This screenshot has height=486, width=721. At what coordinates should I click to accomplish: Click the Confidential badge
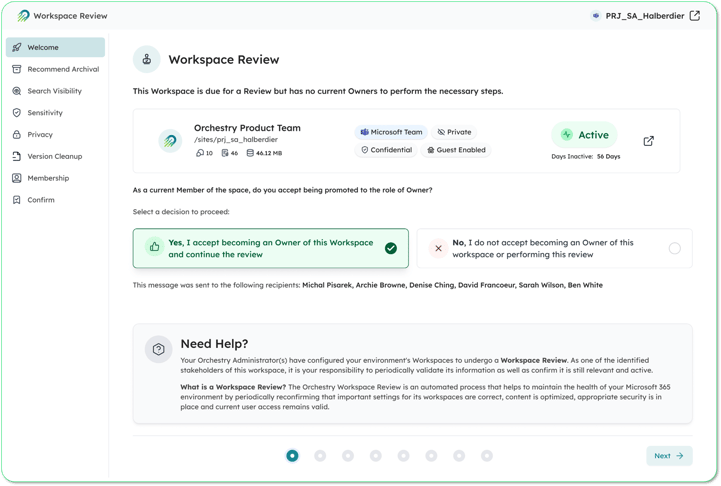(386, 150)
